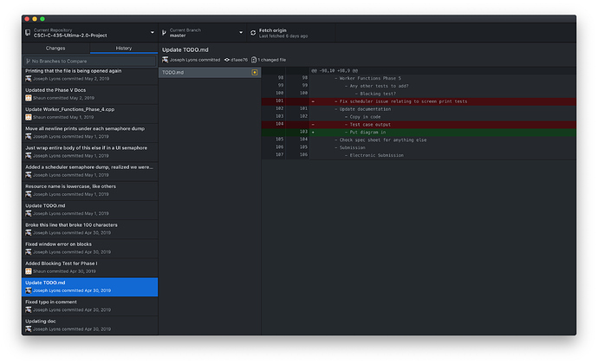Switch to the Changes tab
The image size is (598, 364).
click(55, 48)
